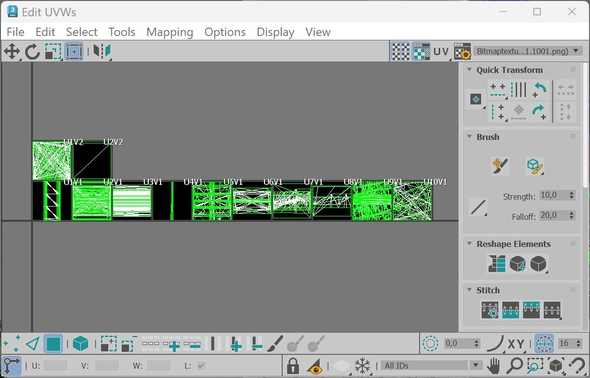Image resolution: width=590 pixels, height=378 pixels.
Task: Select the Polygon sub-object mode
Action: [x=53, y=344]
